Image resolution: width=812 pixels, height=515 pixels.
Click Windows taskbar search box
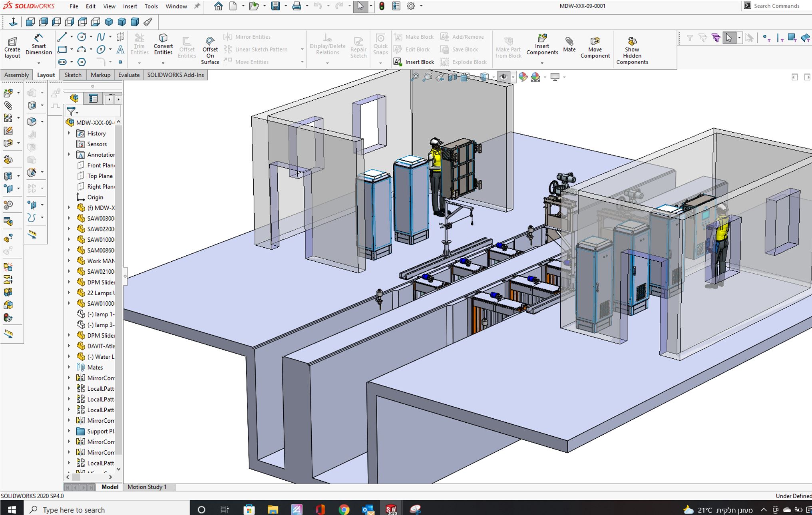[x=107, y=509]
